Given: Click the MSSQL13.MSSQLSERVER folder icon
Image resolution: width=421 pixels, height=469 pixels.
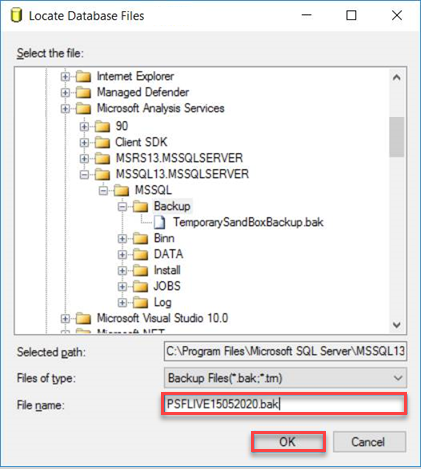Looking at the screenshot, I should point(102,174).
